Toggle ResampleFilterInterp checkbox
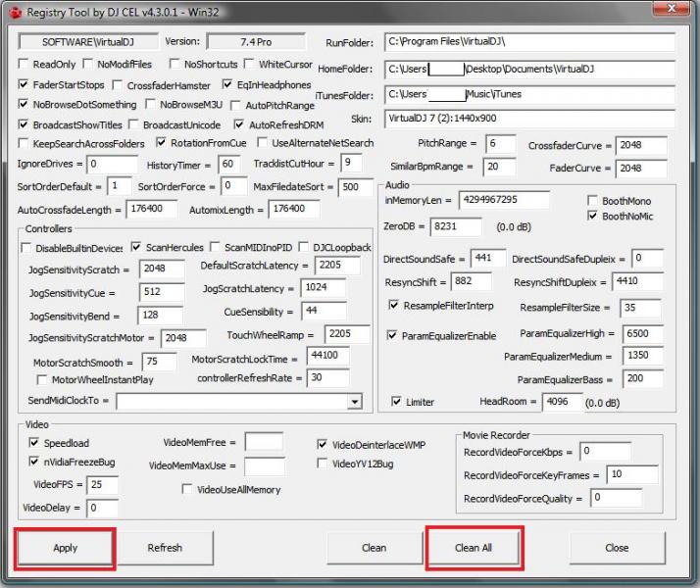 [x=394, y=305]
